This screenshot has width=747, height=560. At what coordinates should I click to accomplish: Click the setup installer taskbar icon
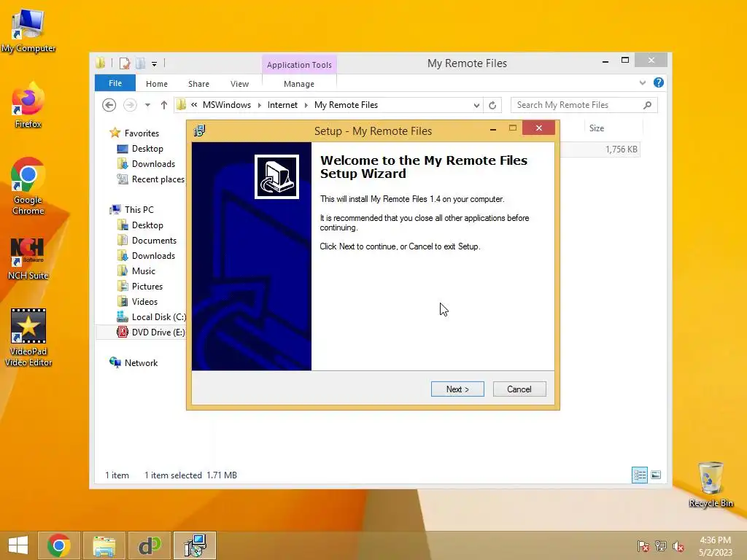click(x=195, y=545)
